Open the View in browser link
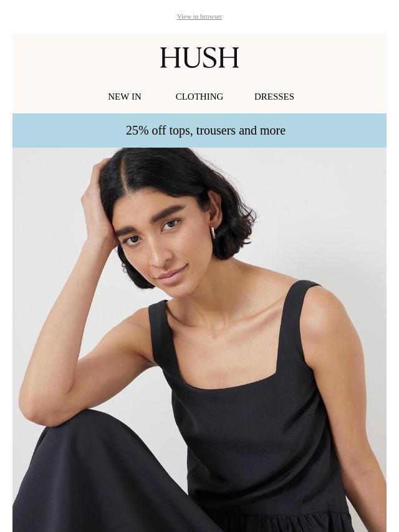 [x=199, y=17]
